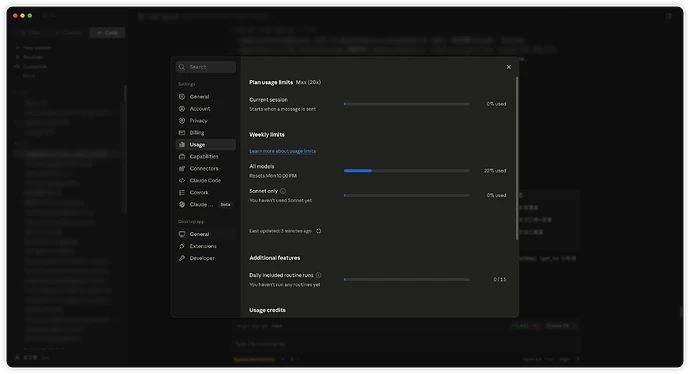Switch to Code tab in background window
Viewport: 690px width, 374px height.
point(107,33)
